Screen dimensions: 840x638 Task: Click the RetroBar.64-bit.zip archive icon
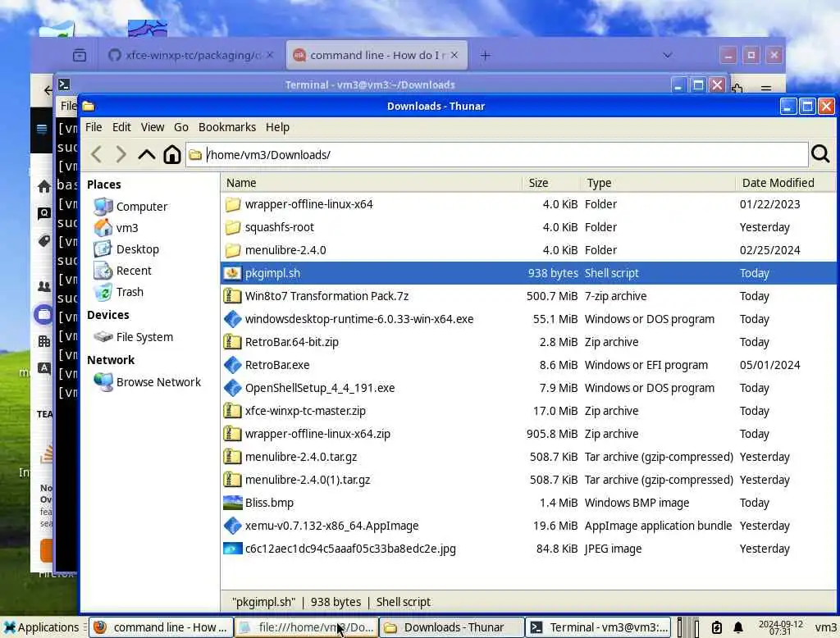pyautogui.click(x=232, y=342)
